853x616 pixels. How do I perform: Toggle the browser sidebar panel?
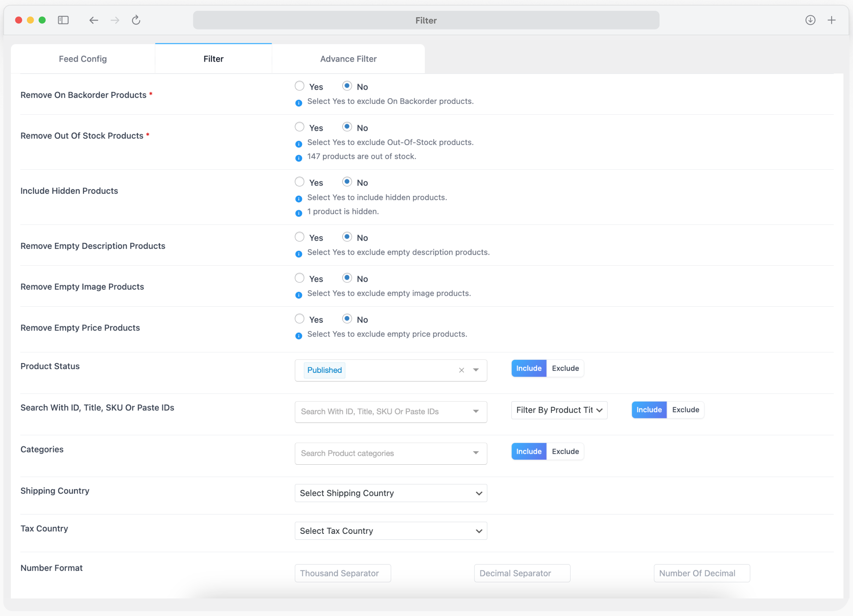pos(63,20)
